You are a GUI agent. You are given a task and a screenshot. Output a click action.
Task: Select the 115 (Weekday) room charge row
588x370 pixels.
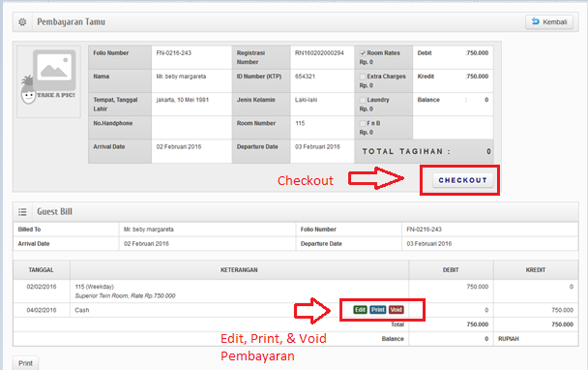pos(239,291)
